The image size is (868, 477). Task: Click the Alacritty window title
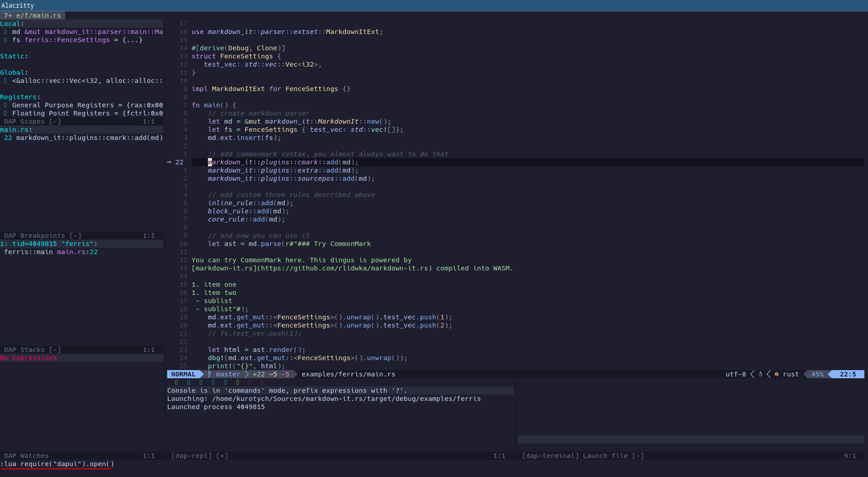tap(18, 5)
